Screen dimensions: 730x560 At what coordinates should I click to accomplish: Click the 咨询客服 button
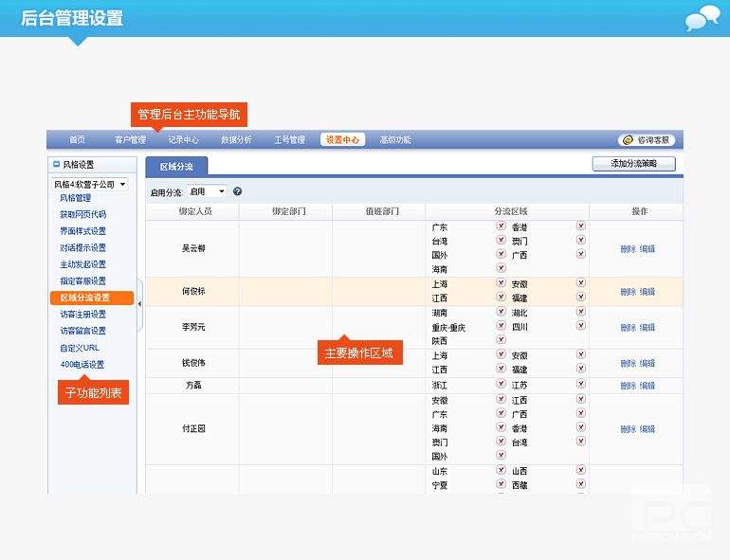click(x=647, y=139)
